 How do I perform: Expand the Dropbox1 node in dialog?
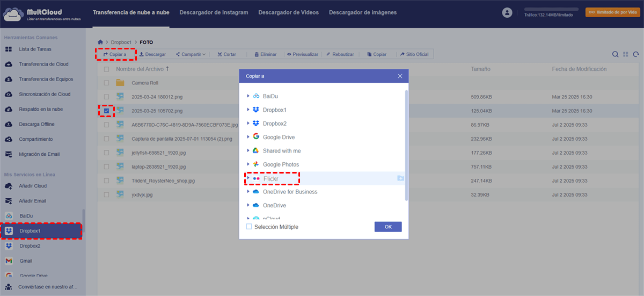tap(248, 110)
